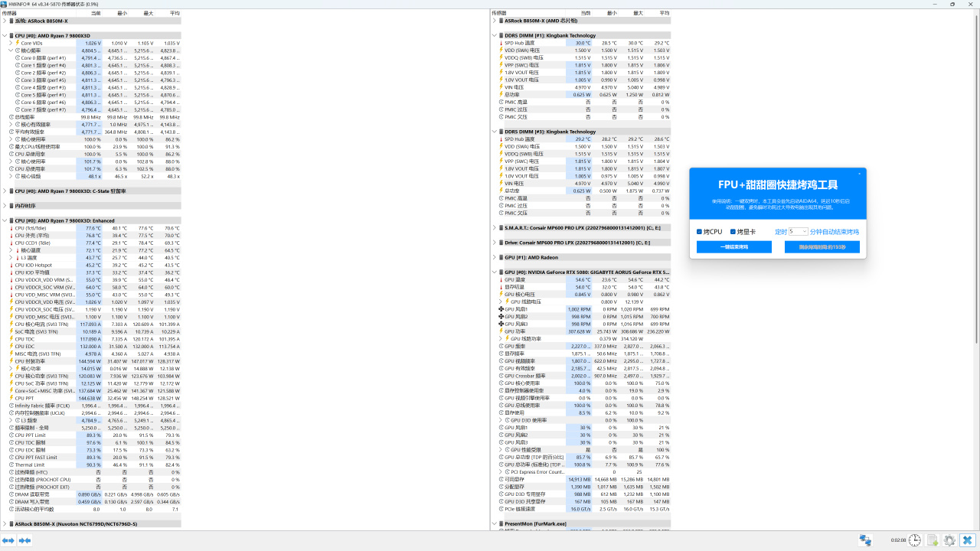Expand the S.M.A.R.T.: Corsair MP600 PRO LPX group
The height and width of the screenshot is (551, 980).
(x=494, y=227)
